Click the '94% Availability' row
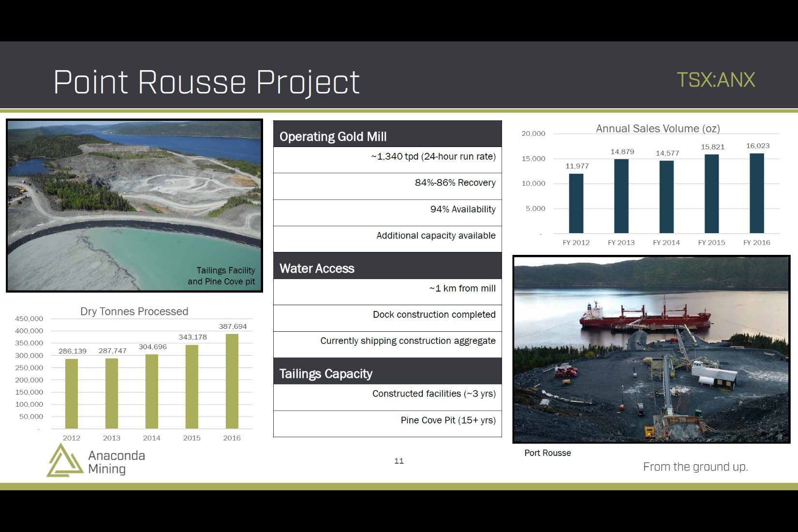Image resolution: width=798 pixels, height=532 pixels. 387,213
